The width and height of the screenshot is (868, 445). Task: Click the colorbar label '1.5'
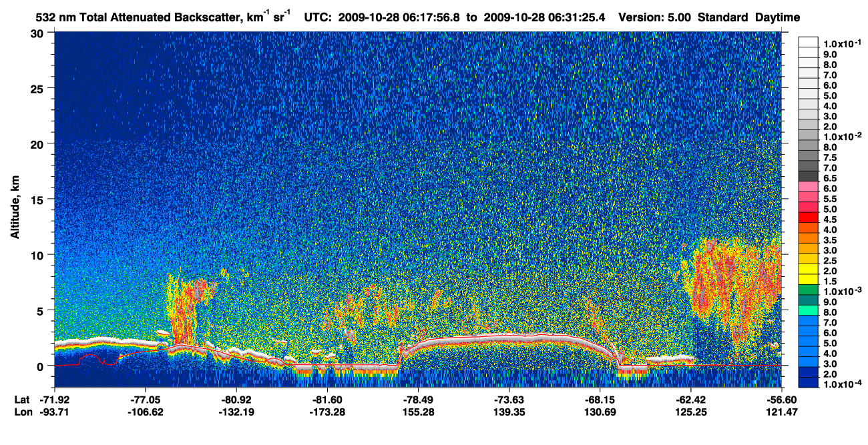(x=831, y=282)
